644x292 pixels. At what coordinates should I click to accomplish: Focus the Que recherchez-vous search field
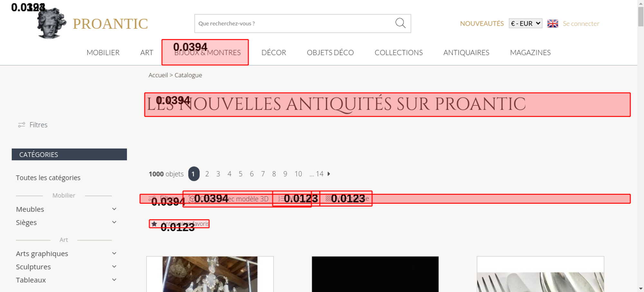pyautogui.click(x=295, y=23)
